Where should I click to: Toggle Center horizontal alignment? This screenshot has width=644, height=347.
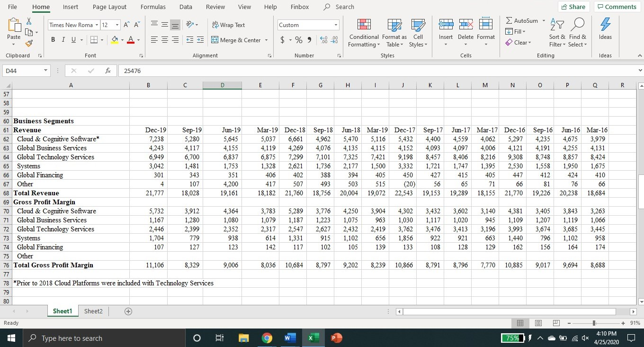coord(165,40)
